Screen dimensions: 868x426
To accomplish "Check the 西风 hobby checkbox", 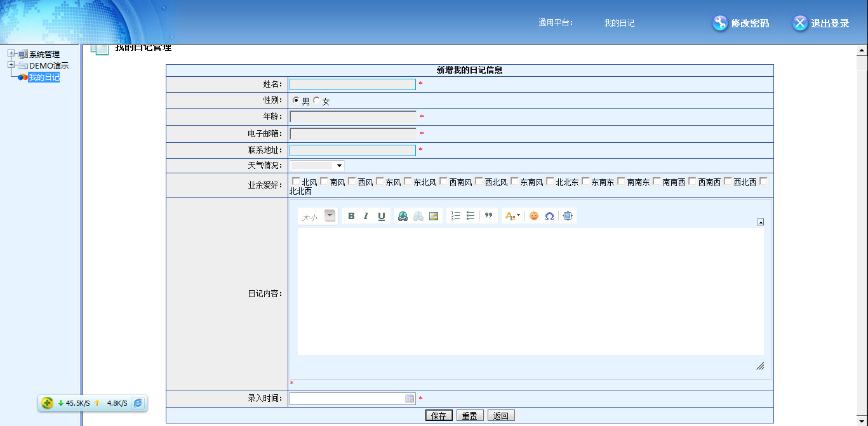I will (352, 181).
